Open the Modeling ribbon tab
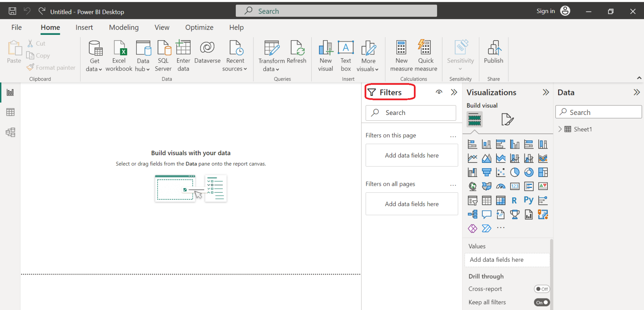The height and width of the screenshot is (310, 644). (124, 28)
